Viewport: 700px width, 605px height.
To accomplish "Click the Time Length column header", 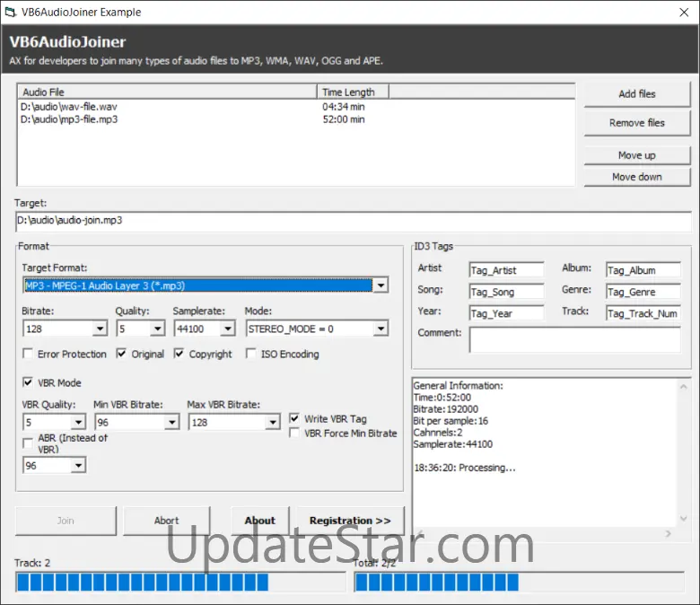I will (353, 92).
